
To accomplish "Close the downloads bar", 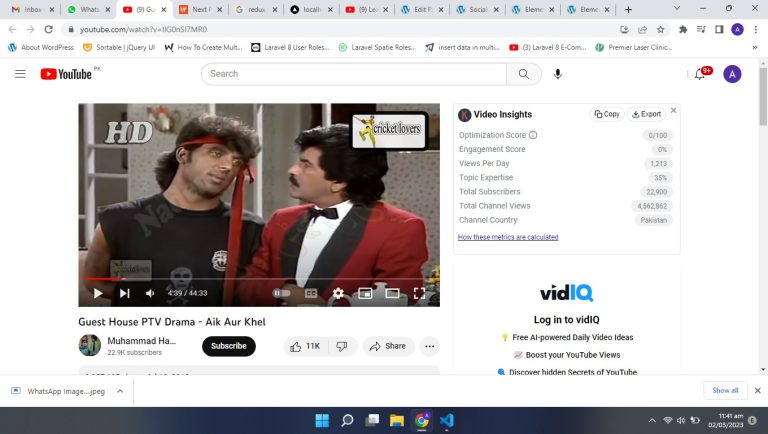I will point(758,390).
